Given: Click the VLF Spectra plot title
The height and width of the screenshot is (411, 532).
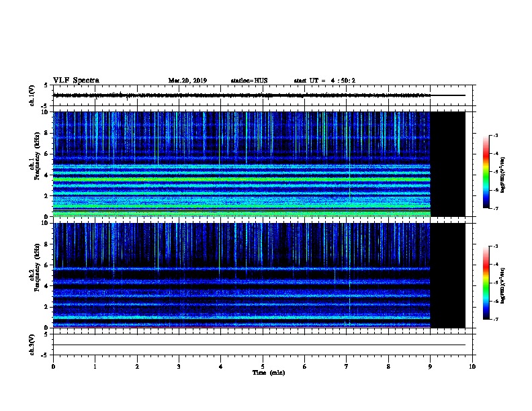Looking at the screenshot, I should [76, 81].
